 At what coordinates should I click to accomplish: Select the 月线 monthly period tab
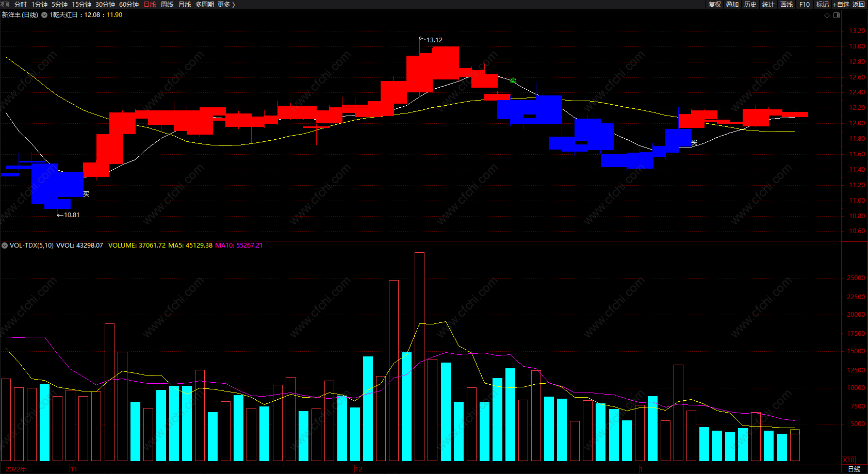(184, 5)
